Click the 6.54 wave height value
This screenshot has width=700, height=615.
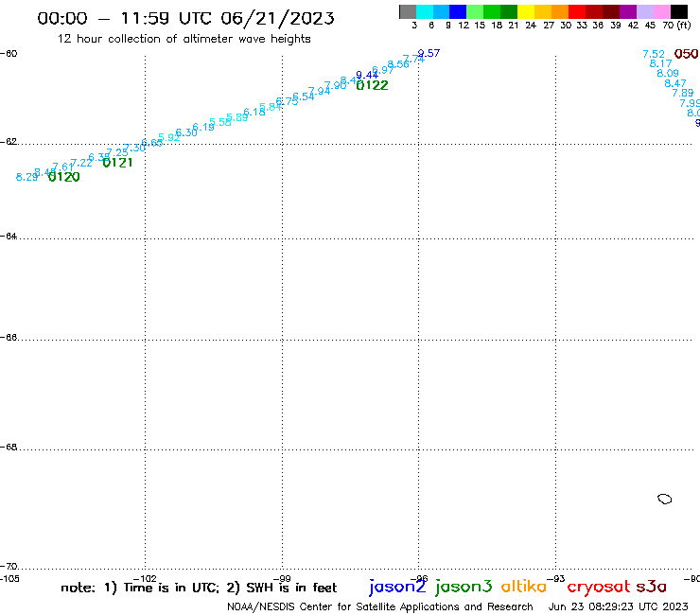pyautogui.click(x=304, y=97)
